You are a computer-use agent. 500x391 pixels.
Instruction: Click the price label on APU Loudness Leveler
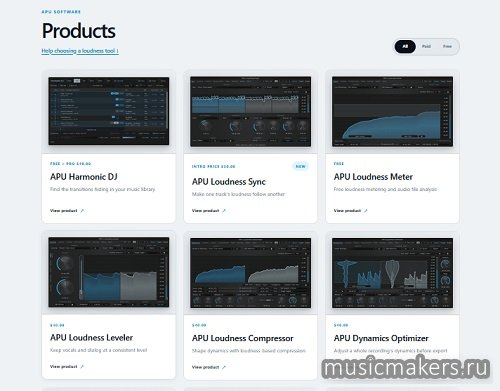(57, 325)
